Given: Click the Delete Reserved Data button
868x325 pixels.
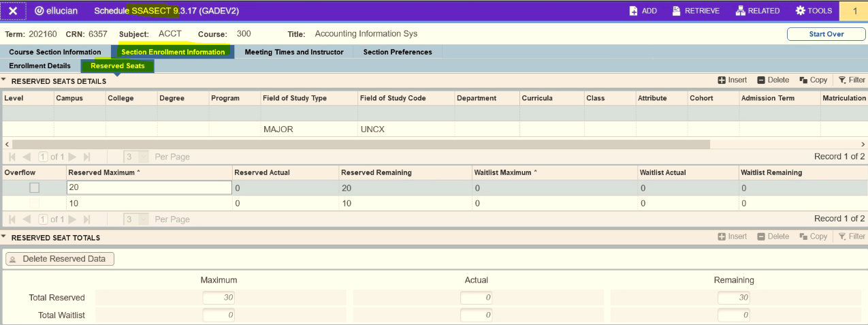Looking at the screenshot, I should pyautogui.click(x=60, y=259).
